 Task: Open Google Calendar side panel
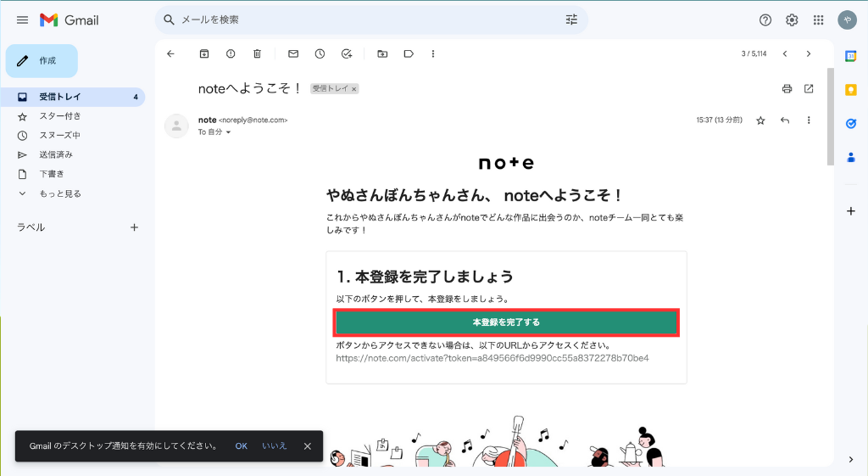[x=851, y=56]
